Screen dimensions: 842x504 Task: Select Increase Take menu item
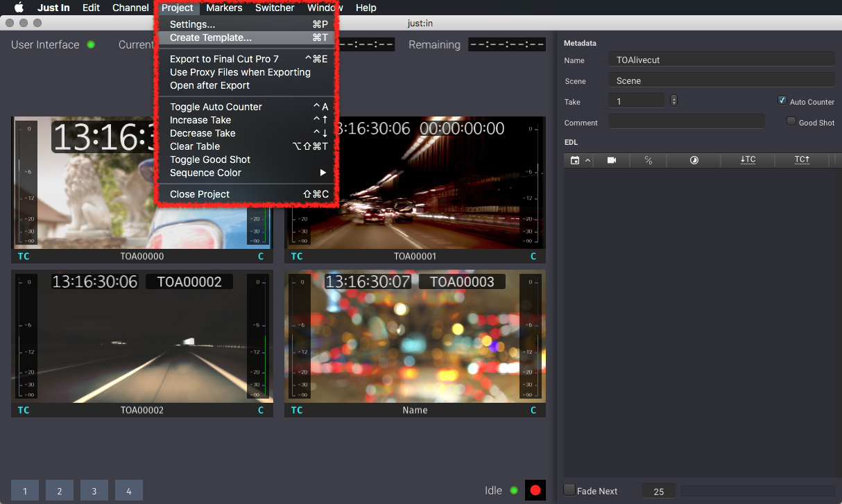coord(247,120)
